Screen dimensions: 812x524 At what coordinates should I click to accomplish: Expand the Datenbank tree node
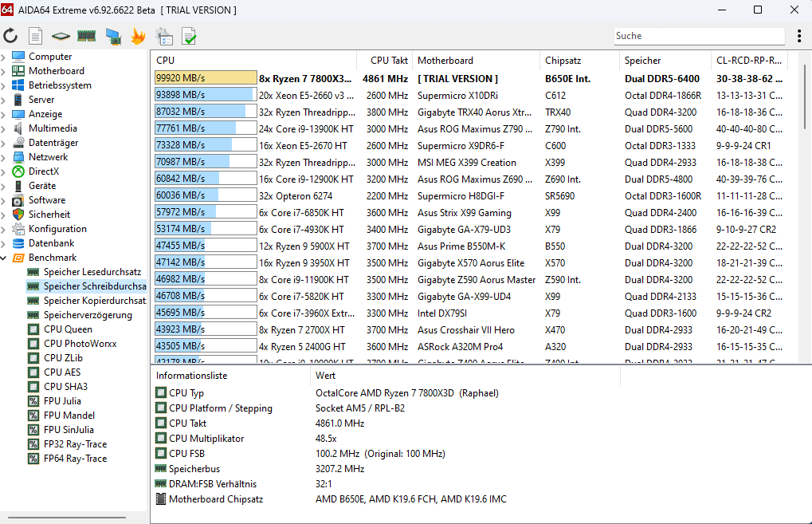4,243
